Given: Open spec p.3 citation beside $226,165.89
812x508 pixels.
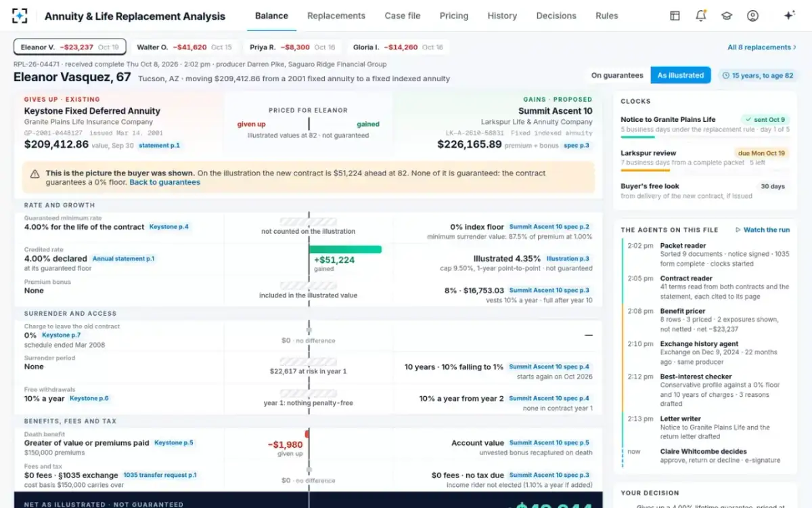Looking at the screenshot, I should 576,146.
